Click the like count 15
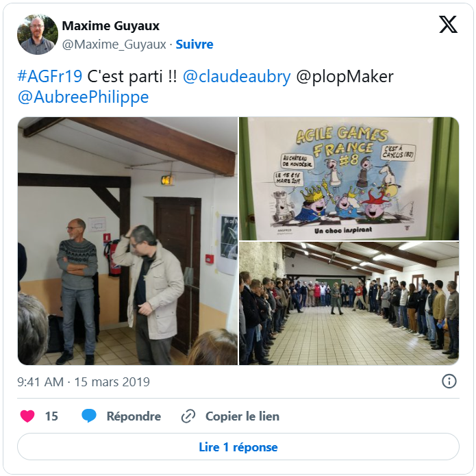Image resolution: width=476 pixels, height=476 pixels. coord(51,416)
